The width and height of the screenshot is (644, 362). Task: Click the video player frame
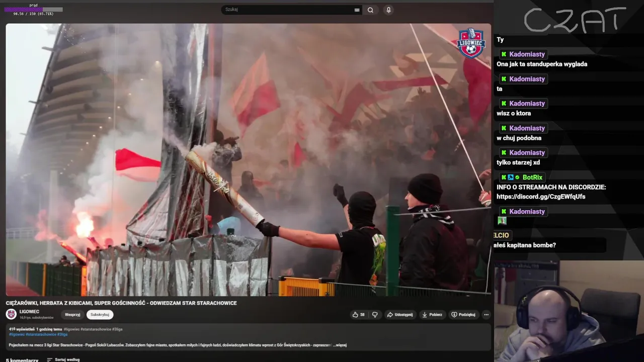click(x=248, y=159)
